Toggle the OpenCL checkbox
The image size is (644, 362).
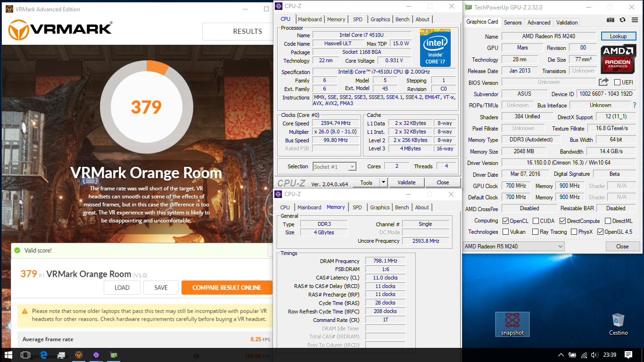pos(505,221)
